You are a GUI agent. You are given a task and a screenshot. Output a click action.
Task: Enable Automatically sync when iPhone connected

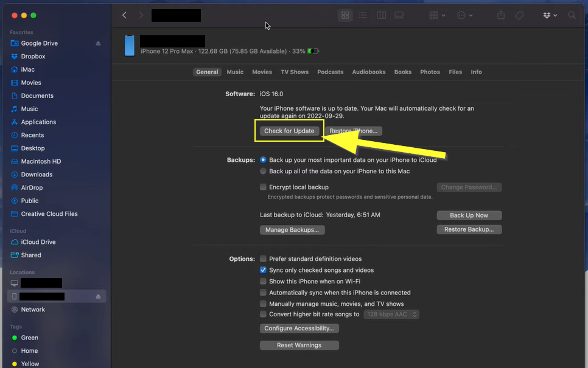click(263, 293)
